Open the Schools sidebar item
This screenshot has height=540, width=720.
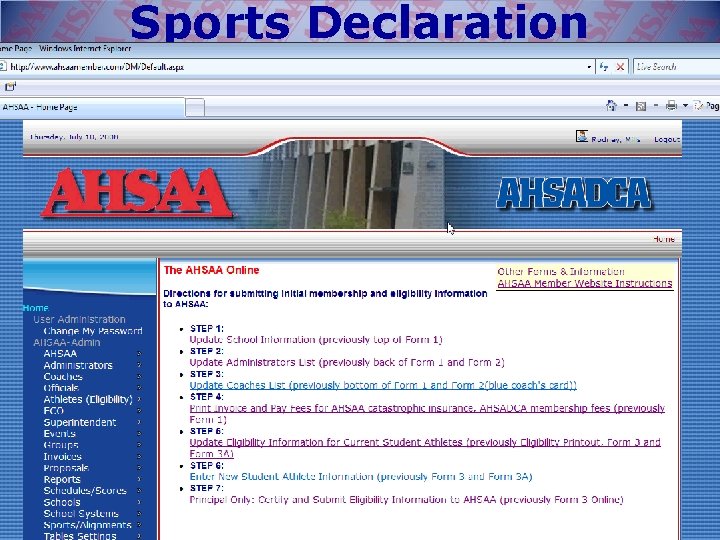coord(62,502)
